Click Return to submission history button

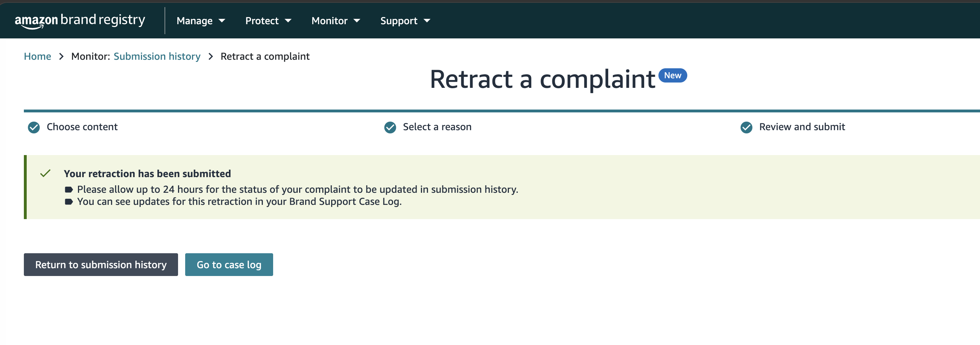pos(101,265)
